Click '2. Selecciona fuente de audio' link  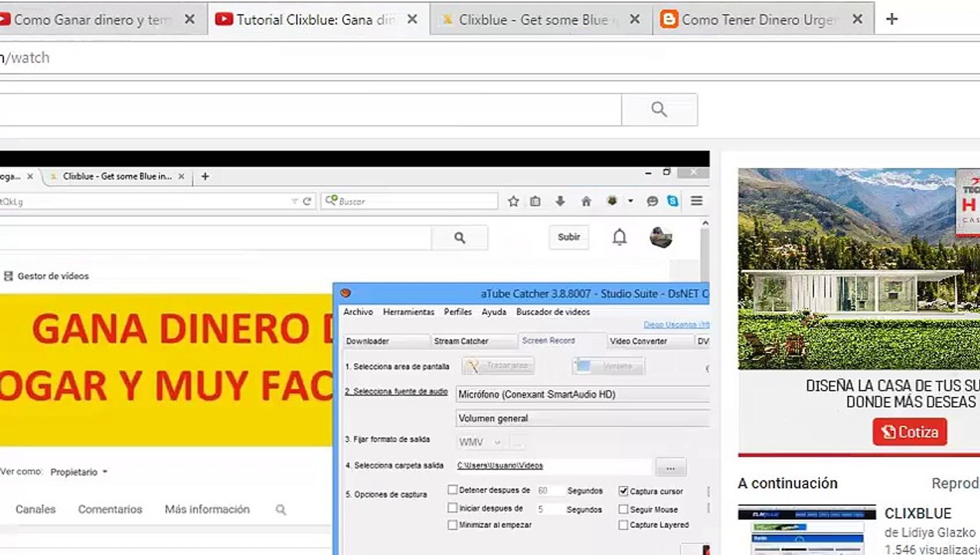click(396, 392)
